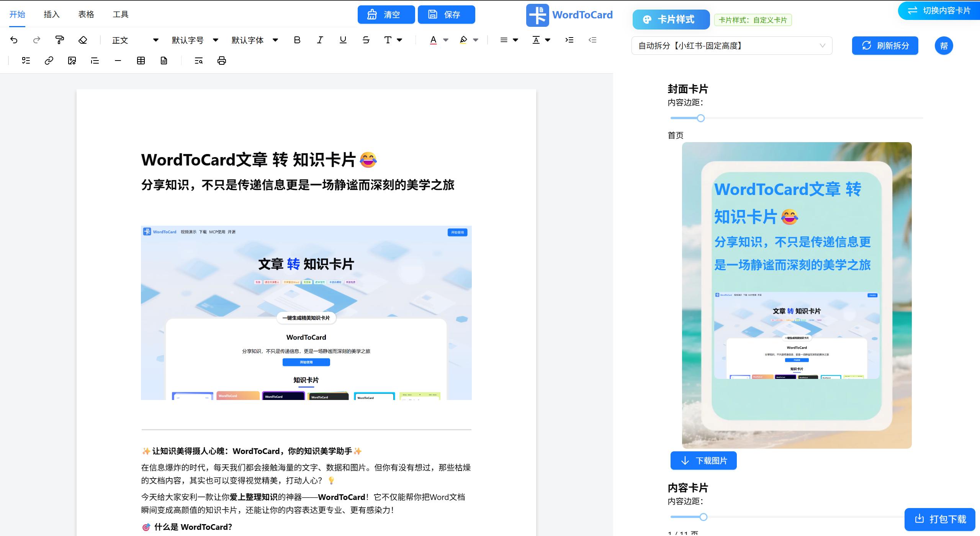Insert a table from the toolbar grid icon
This screenshot has width=980, height=536.
(x=141, y=61)
